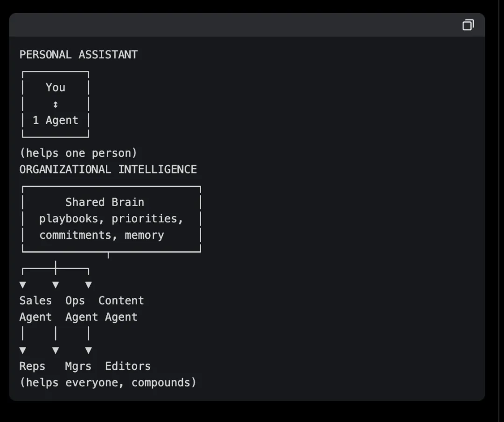The height and width of the screenshot is (422, 504).
Task: Click the down arrow above Content
Action: coord(88,284)
